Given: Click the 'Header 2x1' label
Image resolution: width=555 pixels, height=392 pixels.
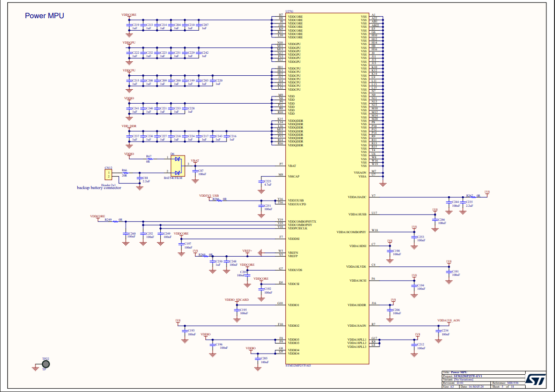Looking at the screenshot, I should pos(108,185).
